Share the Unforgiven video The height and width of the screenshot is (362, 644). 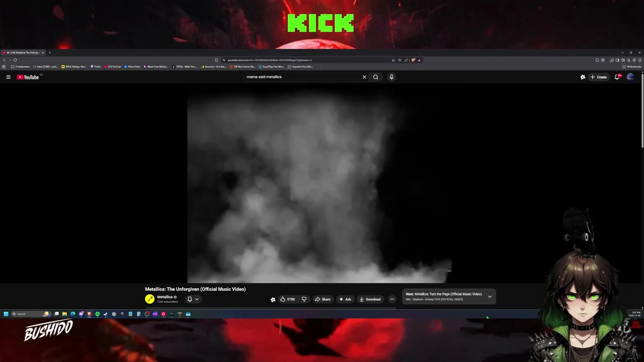point(323,299)
